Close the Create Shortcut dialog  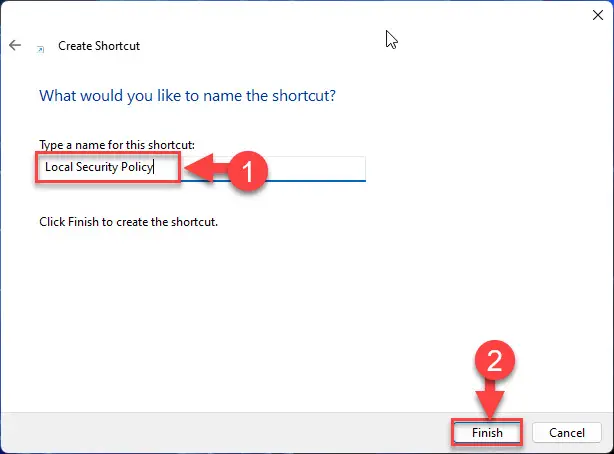coord(598,15)
